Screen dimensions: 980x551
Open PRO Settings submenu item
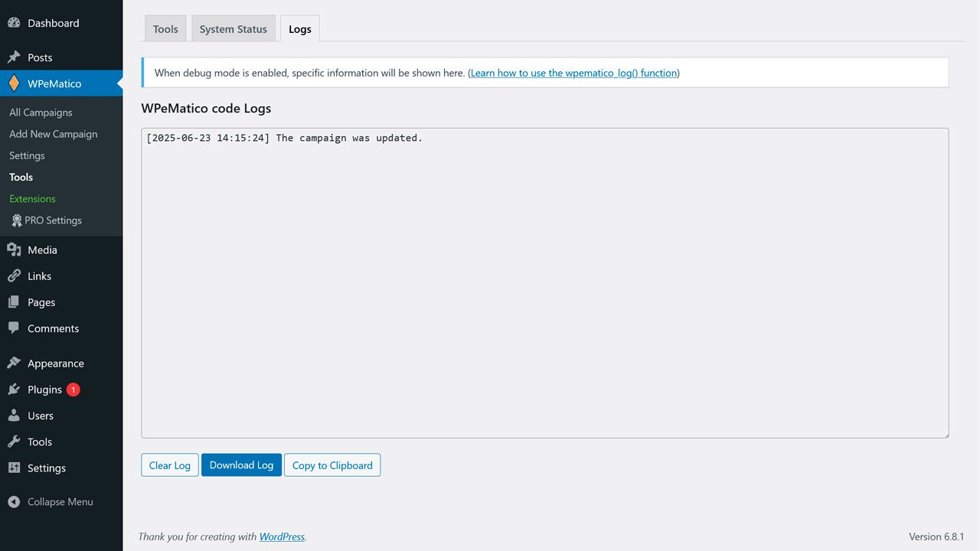pos(53,220)
